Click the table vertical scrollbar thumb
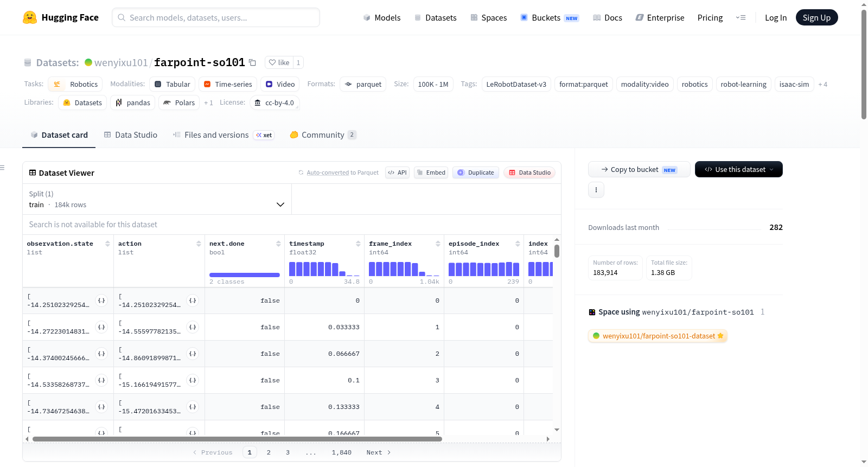Viewport: 868px width, 467px height. coord(557,251)
